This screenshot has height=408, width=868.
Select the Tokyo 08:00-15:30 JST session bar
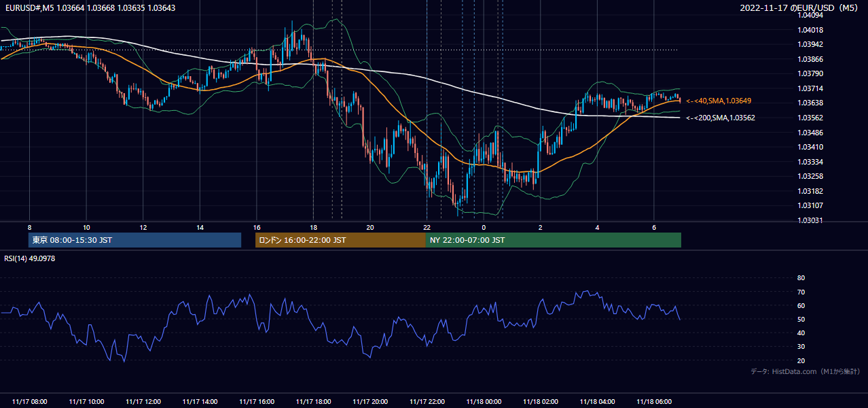tap(134, 240)
